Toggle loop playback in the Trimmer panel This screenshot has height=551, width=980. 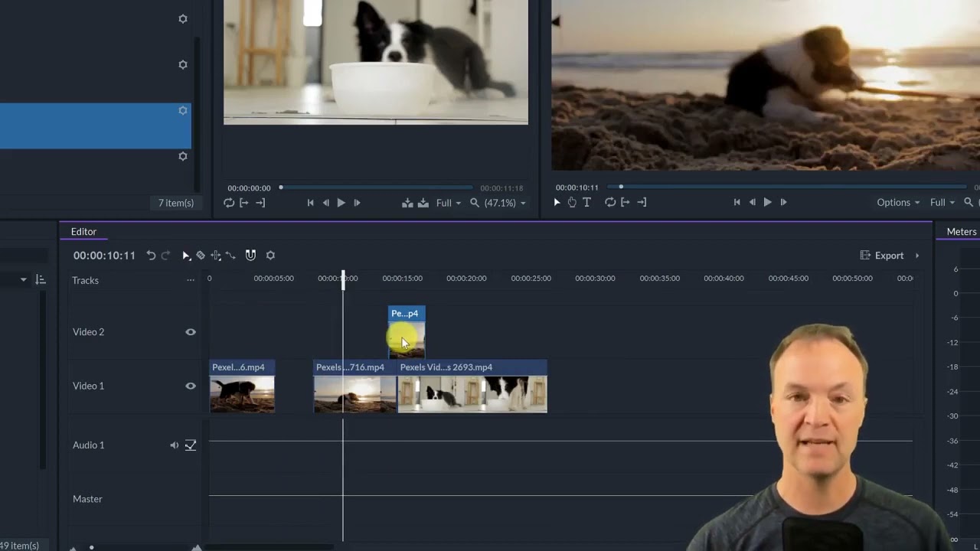(x=229, y=203)
